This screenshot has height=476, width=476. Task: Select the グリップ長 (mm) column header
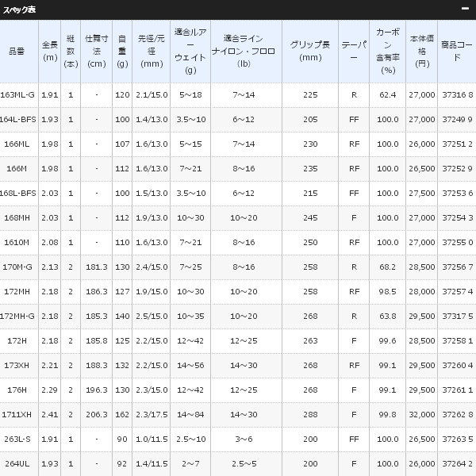pos(310,52)
